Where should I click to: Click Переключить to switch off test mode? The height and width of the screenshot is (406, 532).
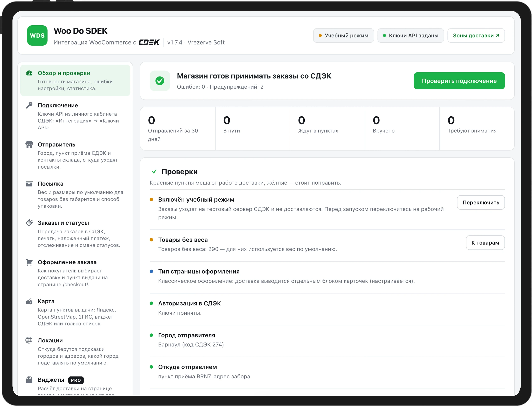click(481, 203)
